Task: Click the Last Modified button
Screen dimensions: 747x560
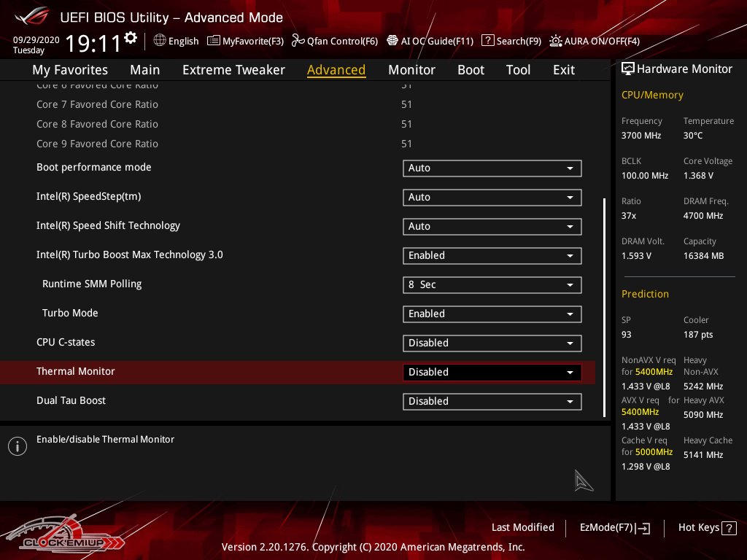Action: tap(522, 528)
